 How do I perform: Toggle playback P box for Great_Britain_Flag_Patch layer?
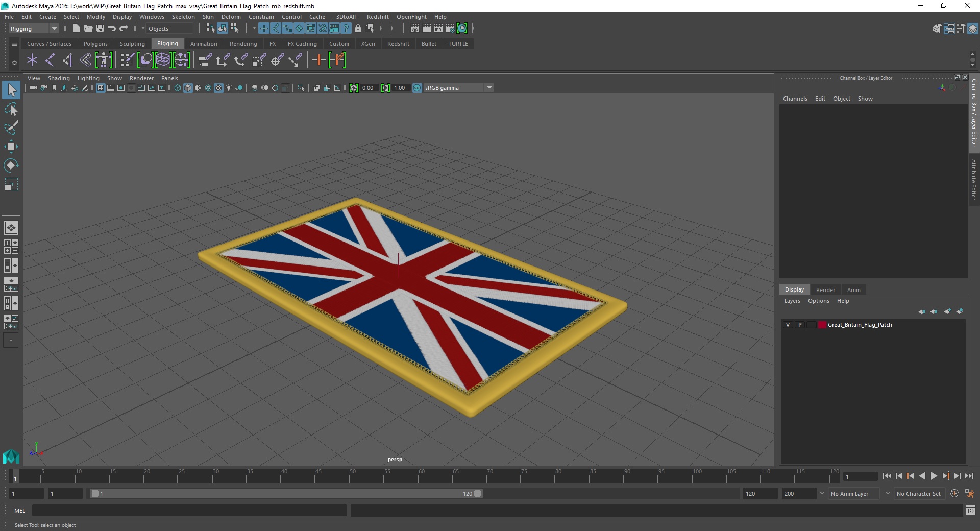click(800, 325)
